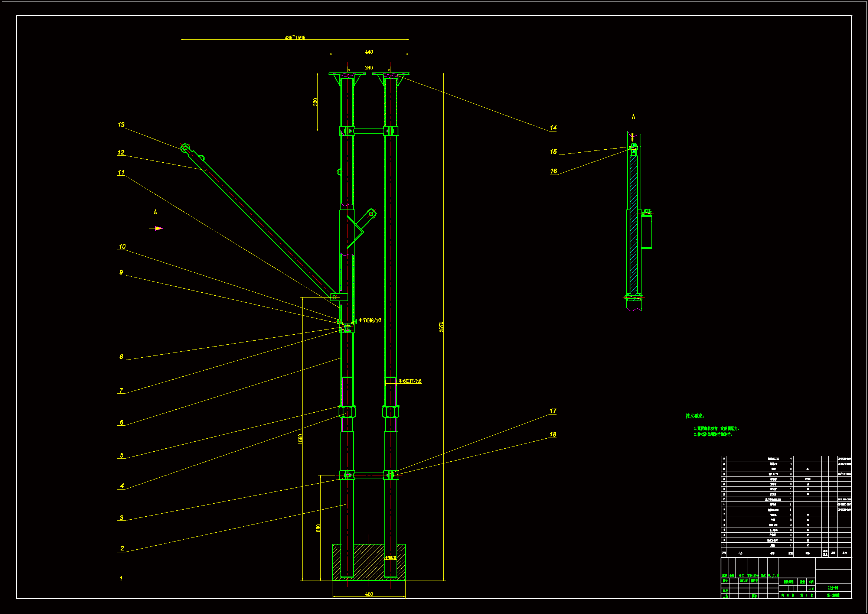868x614 pixels.
Task: Click the 2670 overall height dimension
Action: 441,327
